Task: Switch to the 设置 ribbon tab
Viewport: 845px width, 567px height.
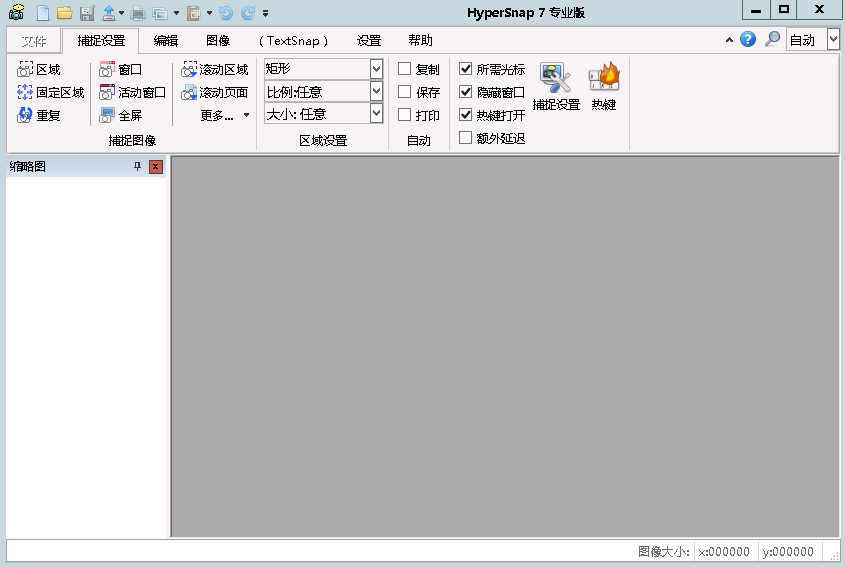Action: point(369,41)
